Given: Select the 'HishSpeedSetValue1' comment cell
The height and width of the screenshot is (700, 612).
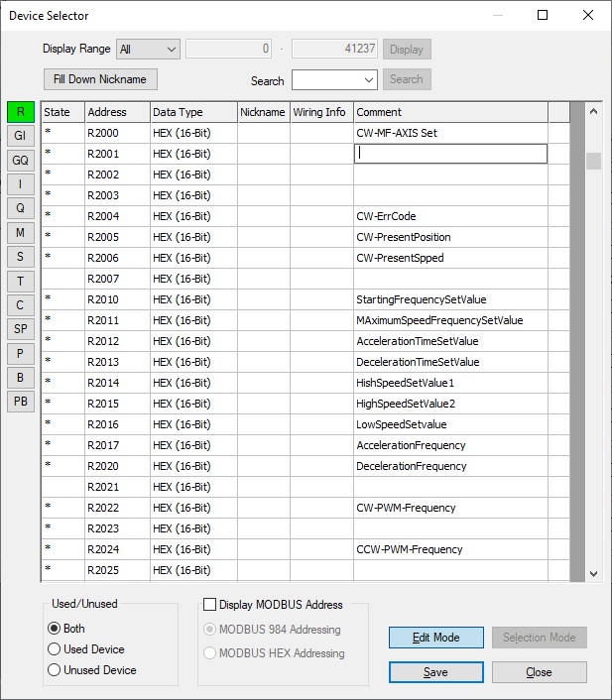Looking at the screenshot, I should point(450,383).
